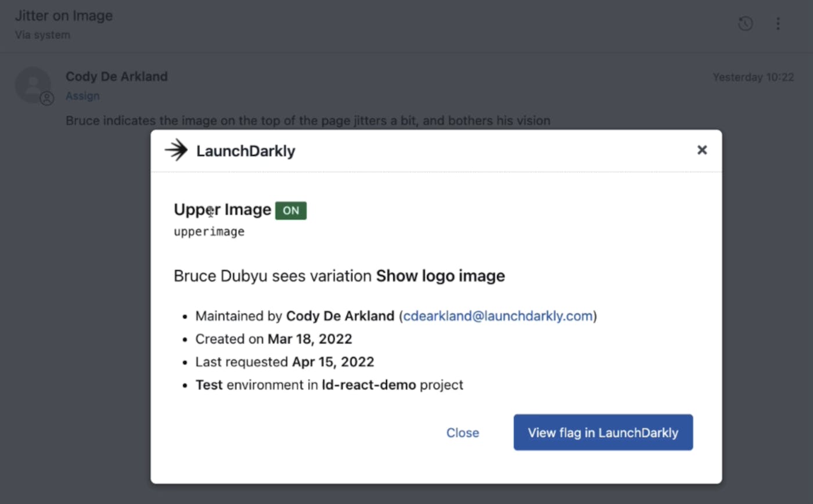Click the LaunchDarkly title in dialog header
Image resolution: width=813 pixels, height=504 pixels.
246,152
